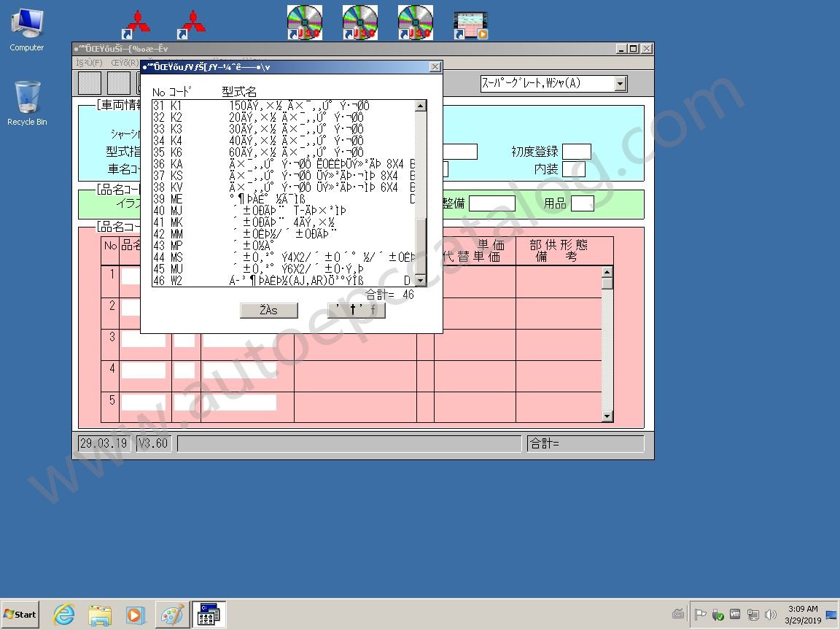
Task: Select row 41 MK in the model list
Action: pyautogui.click(x=284, y=222)
